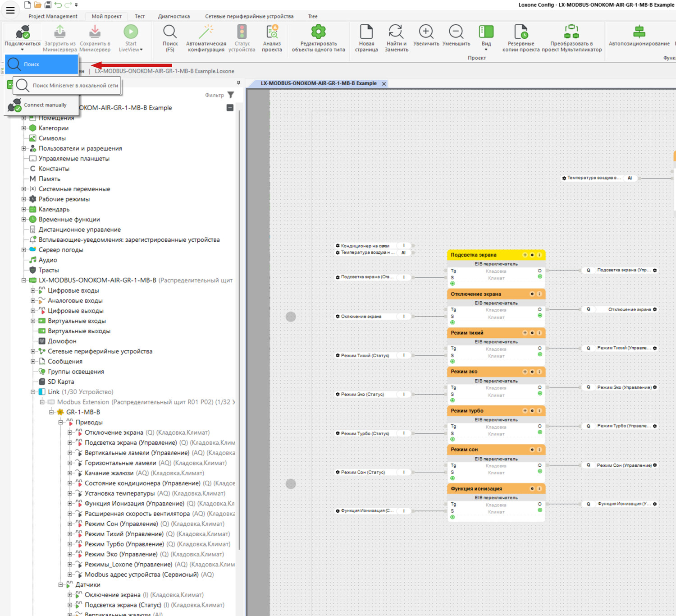
Task: Click the Automatic configuration wand icon
Action: [206, 32]
